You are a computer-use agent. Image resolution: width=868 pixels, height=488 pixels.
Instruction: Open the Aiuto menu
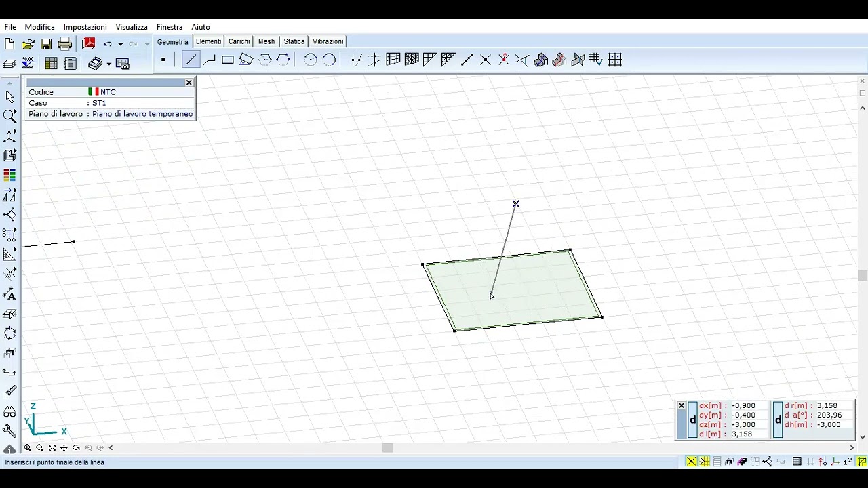coord(201,27)
